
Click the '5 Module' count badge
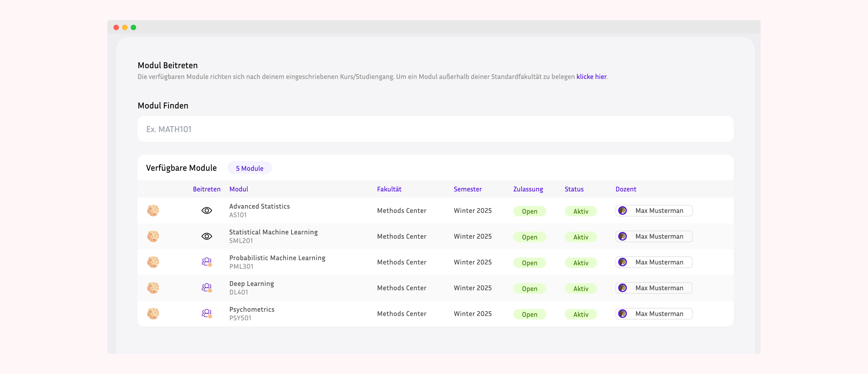coord(250,168)
